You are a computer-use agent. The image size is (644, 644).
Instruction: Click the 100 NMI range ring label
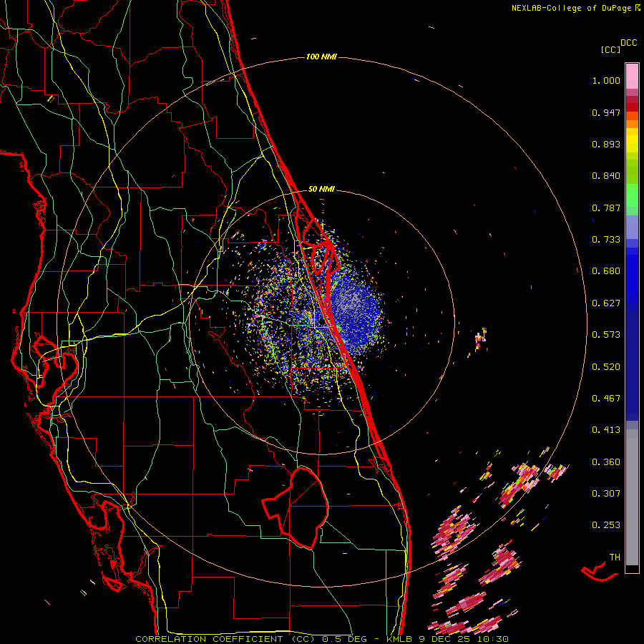tap(321, 57)
